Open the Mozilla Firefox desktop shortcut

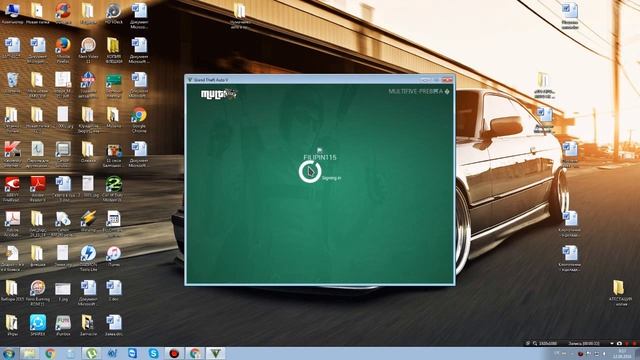click(62, 50)
